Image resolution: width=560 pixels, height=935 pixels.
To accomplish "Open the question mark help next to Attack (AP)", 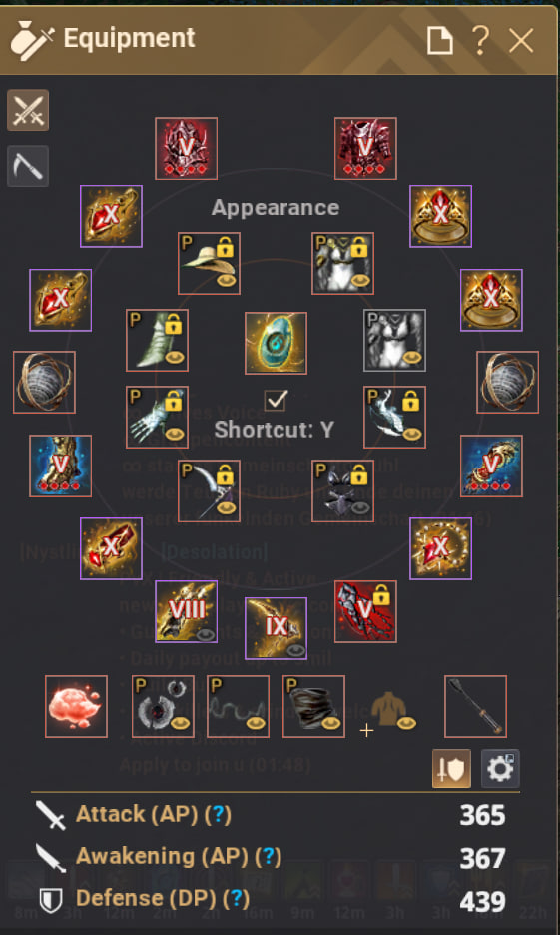I will 218,814.
